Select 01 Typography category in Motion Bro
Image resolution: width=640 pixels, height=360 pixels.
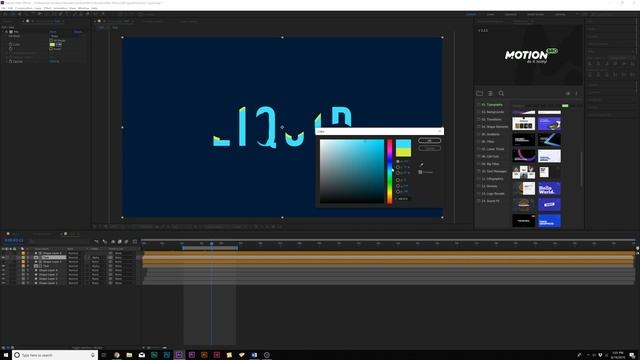[492, 104]
